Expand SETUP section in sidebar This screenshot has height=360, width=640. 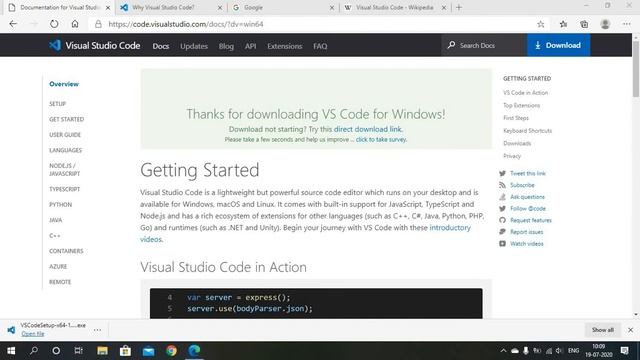click(57, 104)
